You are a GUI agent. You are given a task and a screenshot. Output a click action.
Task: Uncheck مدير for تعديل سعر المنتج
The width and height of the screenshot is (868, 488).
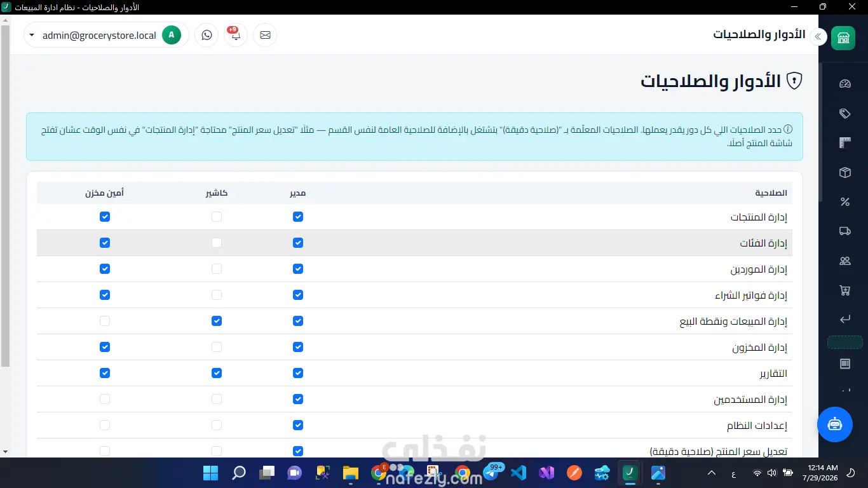pyautogui.click(x=298, y=451)
